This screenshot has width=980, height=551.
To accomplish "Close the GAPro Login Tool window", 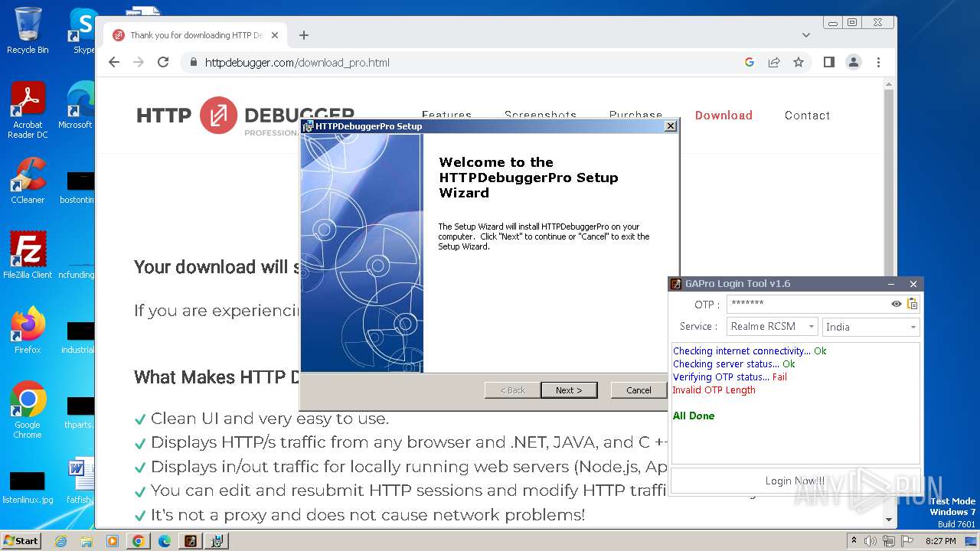I will pyautogui.click(x=913, y=284).
